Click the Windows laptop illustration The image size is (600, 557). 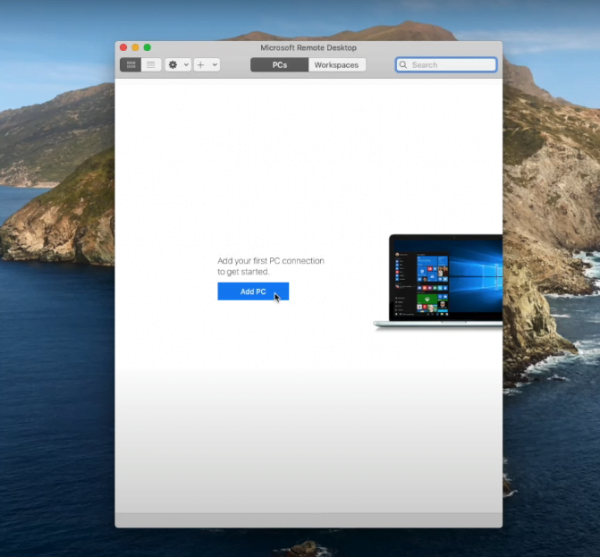pos(439,281)
